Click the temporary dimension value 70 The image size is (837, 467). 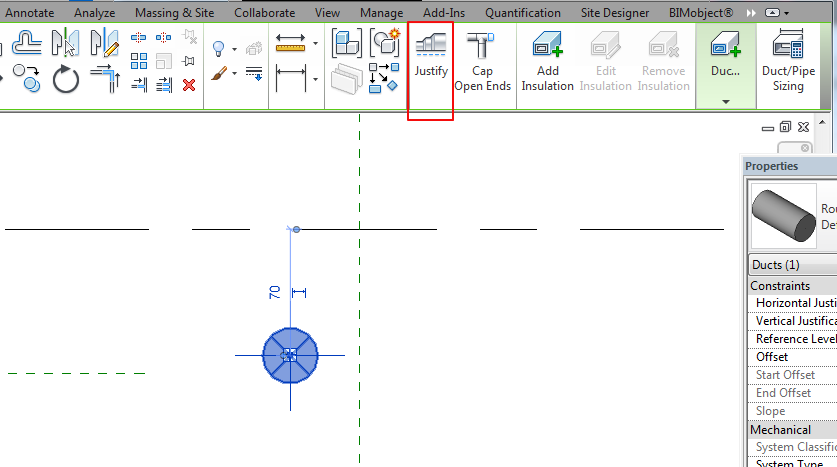[274, 292]
